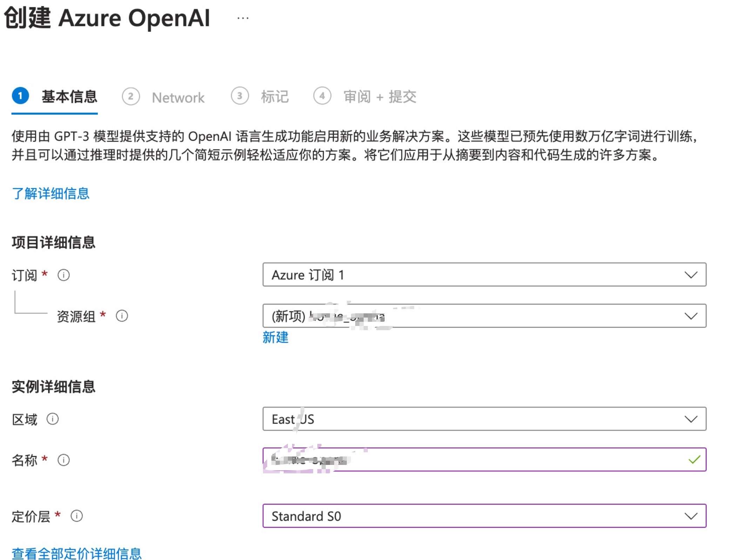Open the 了解详细信息 link
Screen dimensions: 756x560
point(50,193)
